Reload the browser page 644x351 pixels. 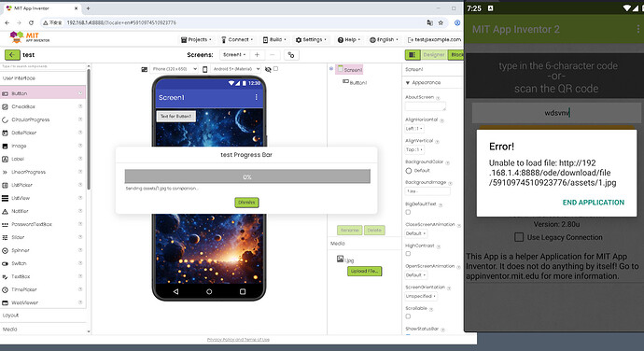(31, 22)
